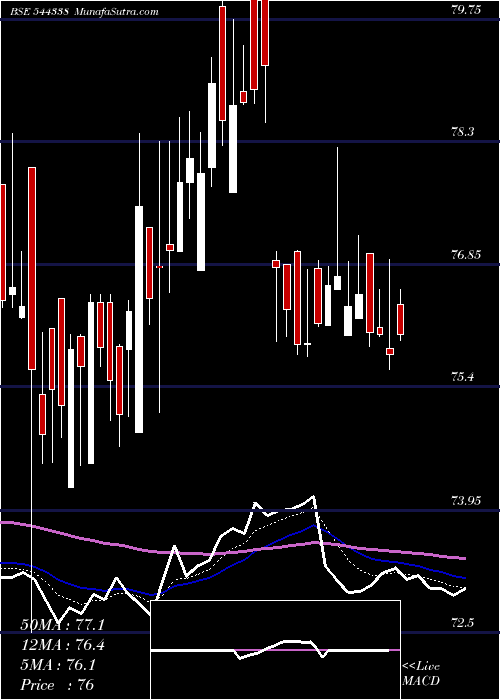Click the 72.5 price axis label
The image size is (500, 700).
pyautogui.click(x=463, y=623)
